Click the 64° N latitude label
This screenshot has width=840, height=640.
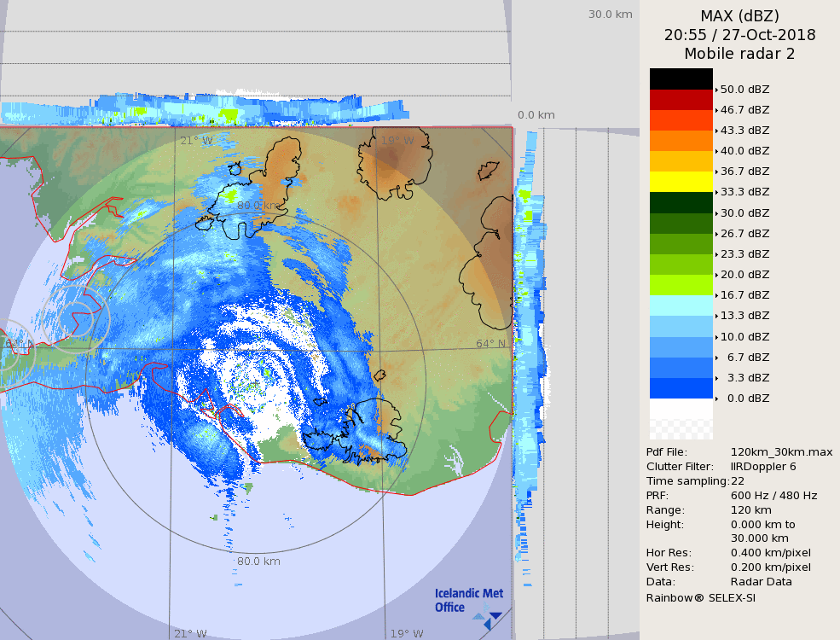490,344
